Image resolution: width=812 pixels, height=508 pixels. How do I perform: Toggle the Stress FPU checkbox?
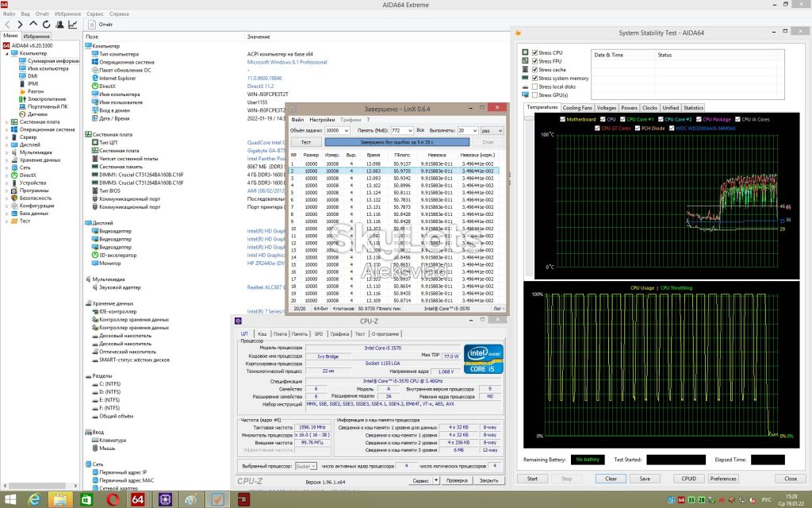pyautogui.click(x=535, y=61)
